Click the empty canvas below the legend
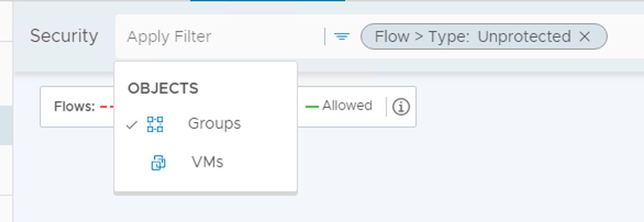The image size is (644, 222). click(440, 176)
